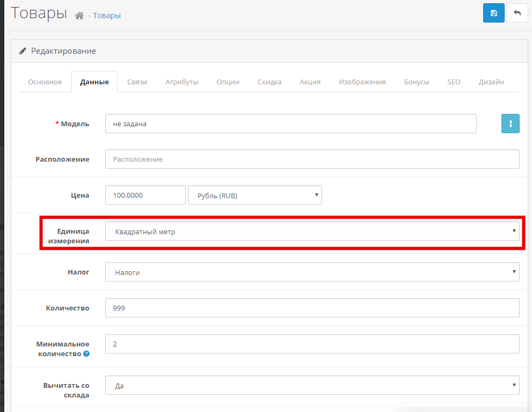Switch to the Изображения tab
The image size is (532, 412).
pos(362,82)
